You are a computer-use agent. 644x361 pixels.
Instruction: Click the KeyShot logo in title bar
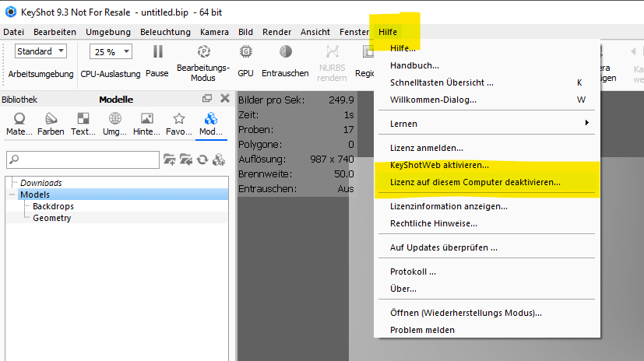click(x=11, y=12)
